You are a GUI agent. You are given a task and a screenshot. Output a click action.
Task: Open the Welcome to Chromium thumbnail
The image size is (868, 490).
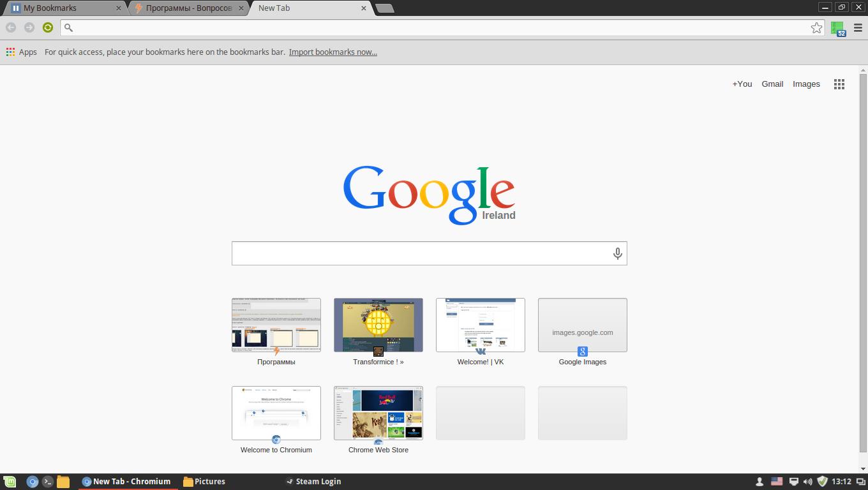[276, 413]
